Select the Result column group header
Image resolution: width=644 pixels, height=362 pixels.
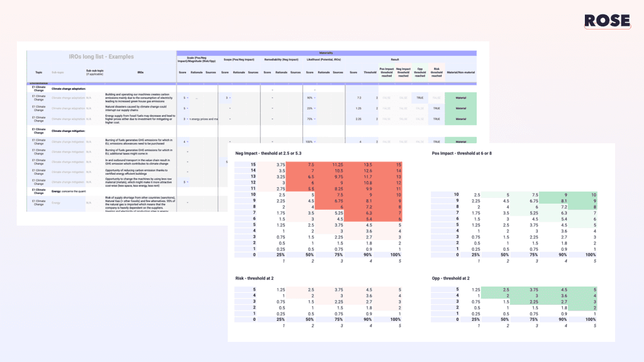[394, 59]
